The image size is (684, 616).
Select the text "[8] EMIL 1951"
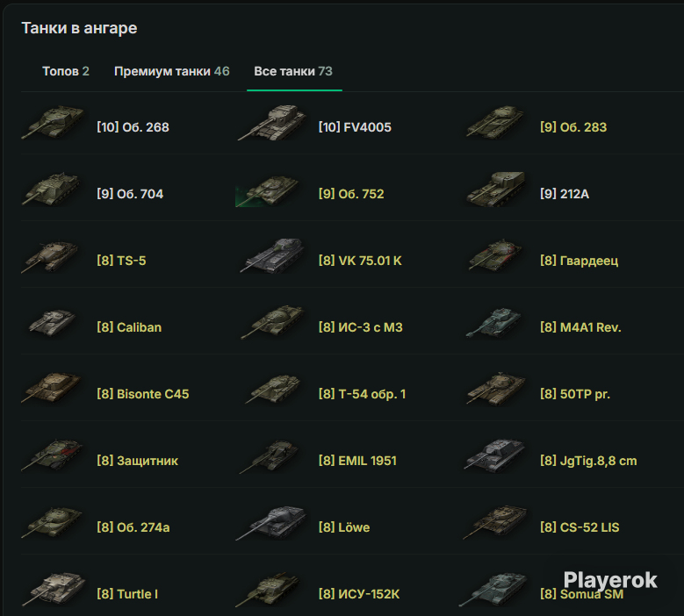[357, 461]
